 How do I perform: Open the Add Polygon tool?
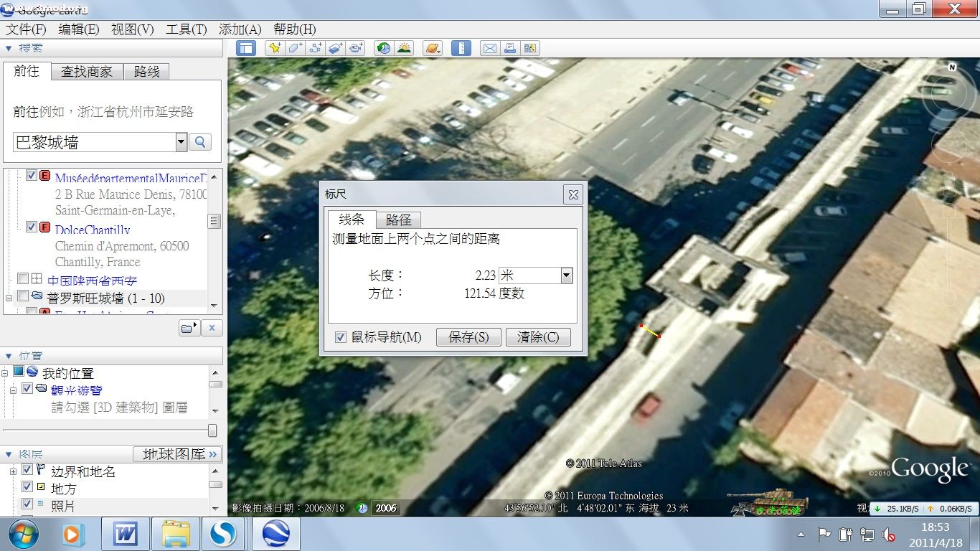(x=295, y=48)
